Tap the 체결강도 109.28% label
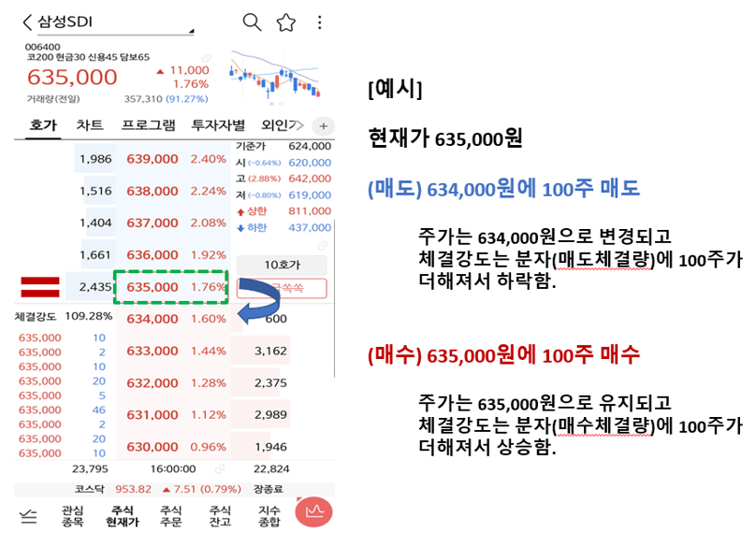This screenshot has width=756, height=546. point(64,316)
